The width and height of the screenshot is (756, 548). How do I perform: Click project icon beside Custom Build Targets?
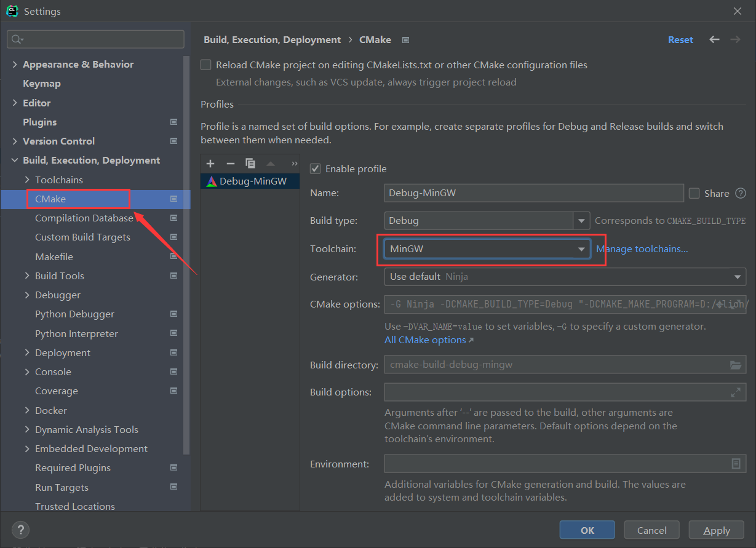coord(174,237)
